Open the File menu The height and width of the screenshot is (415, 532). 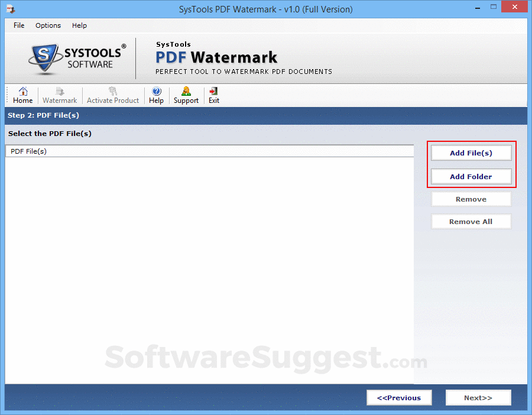(19, 25)
